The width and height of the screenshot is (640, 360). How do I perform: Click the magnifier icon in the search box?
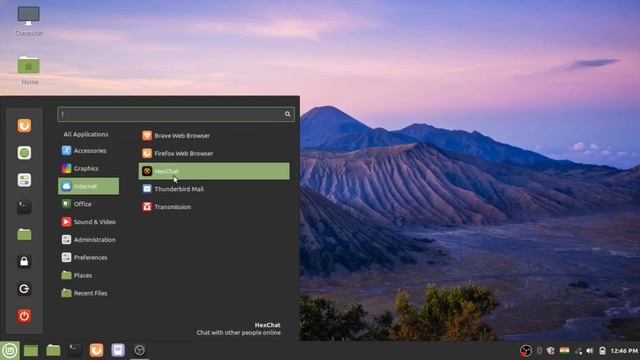(287, 114)
